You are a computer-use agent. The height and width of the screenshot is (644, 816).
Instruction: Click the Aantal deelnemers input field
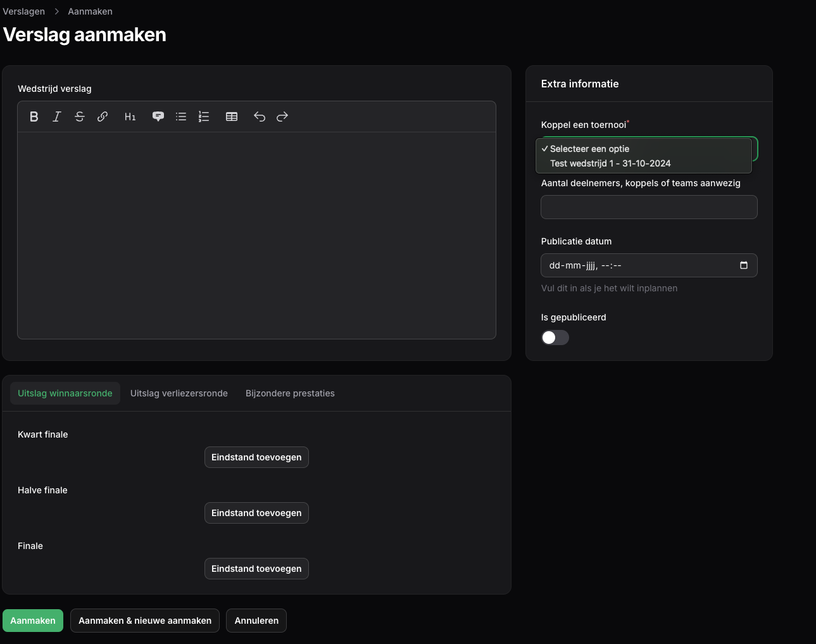[x=649, y=207]
